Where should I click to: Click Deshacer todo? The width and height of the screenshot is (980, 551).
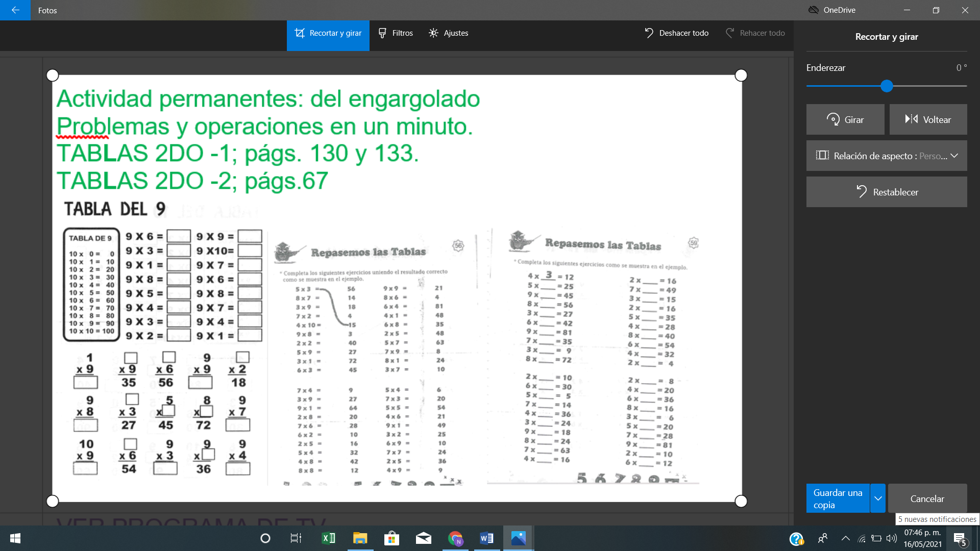click(x=676, y=33)
